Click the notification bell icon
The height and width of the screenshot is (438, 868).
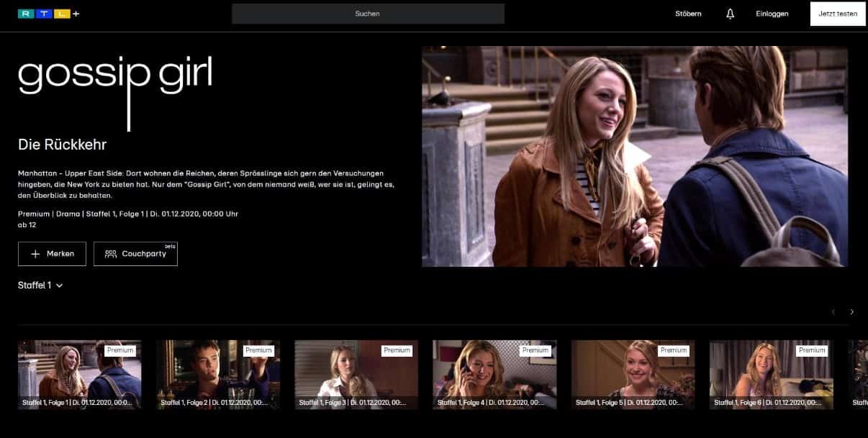tap(731, 14)
